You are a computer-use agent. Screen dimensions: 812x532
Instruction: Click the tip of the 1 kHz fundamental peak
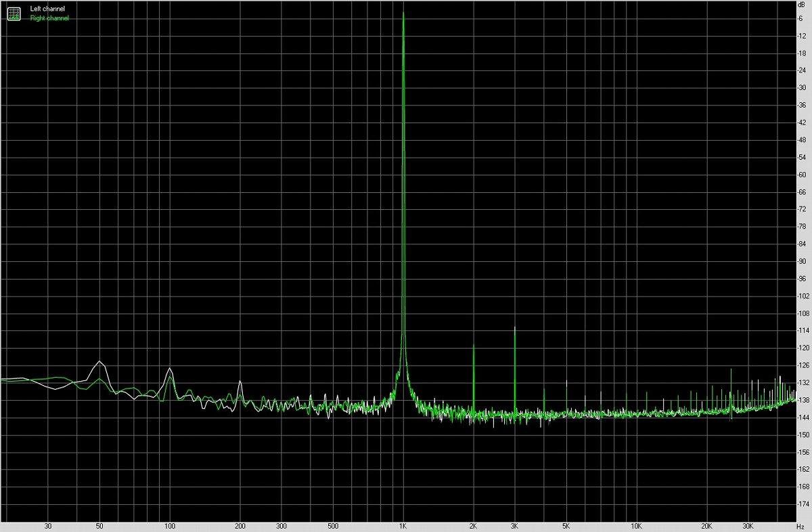pyautogui.click(x=403, y=13)
